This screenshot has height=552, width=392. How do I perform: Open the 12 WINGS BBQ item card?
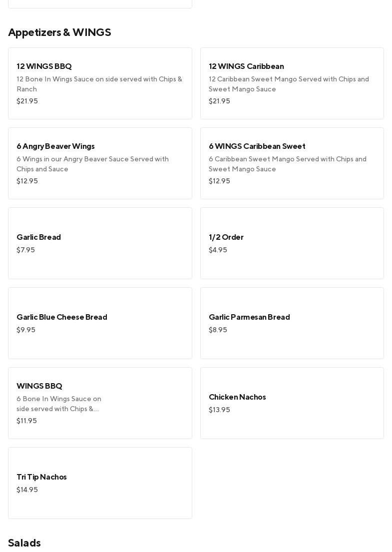pyautogui.click(x=100, y=83)
